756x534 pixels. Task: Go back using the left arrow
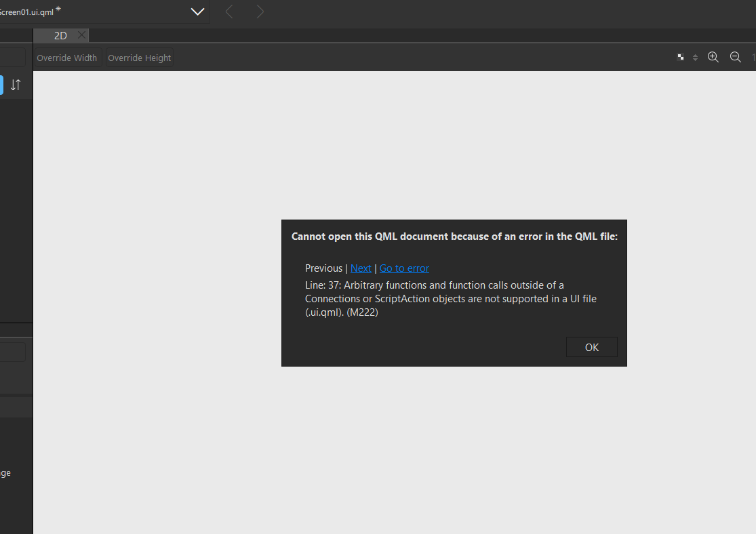[229, 12]
